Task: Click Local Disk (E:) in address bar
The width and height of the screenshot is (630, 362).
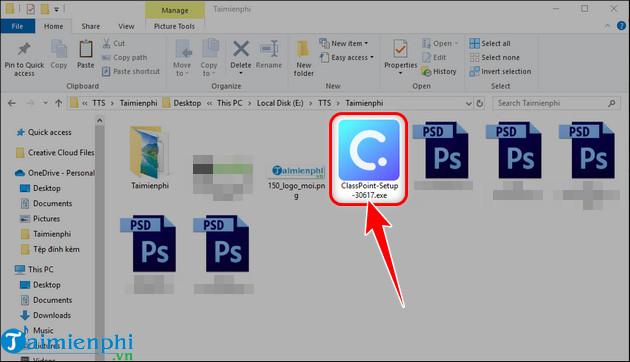Action: [280, 103]
